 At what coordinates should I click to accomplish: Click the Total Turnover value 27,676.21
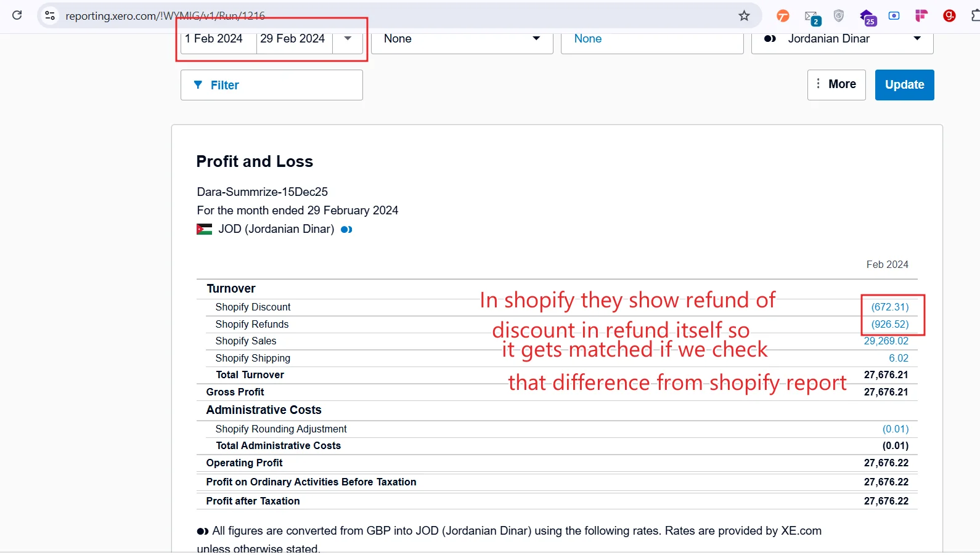point(886,375)
